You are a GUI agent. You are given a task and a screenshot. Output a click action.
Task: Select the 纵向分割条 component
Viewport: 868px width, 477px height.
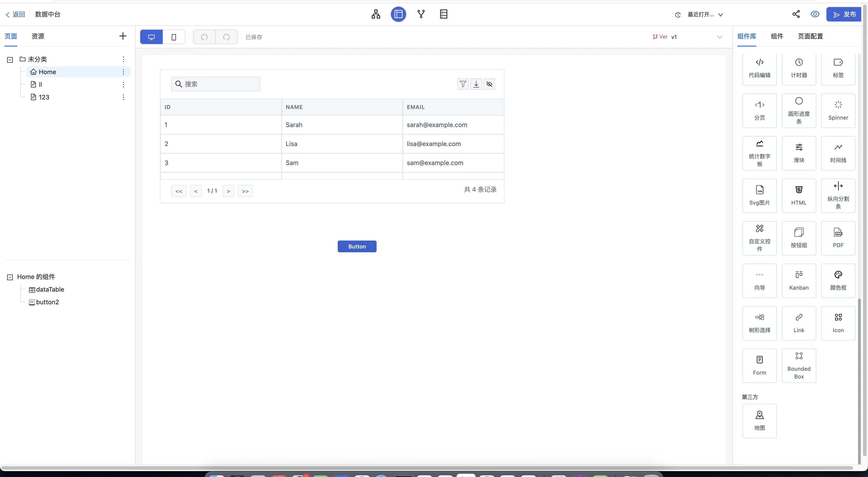(838, 196)
